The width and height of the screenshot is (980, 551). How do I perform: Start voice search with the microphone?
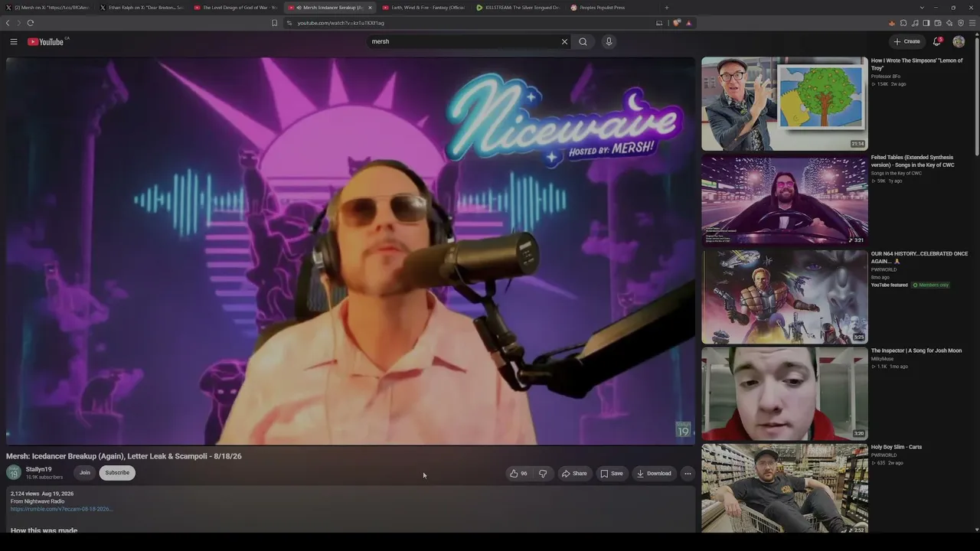pyautogui.click(x=609, y=42)
